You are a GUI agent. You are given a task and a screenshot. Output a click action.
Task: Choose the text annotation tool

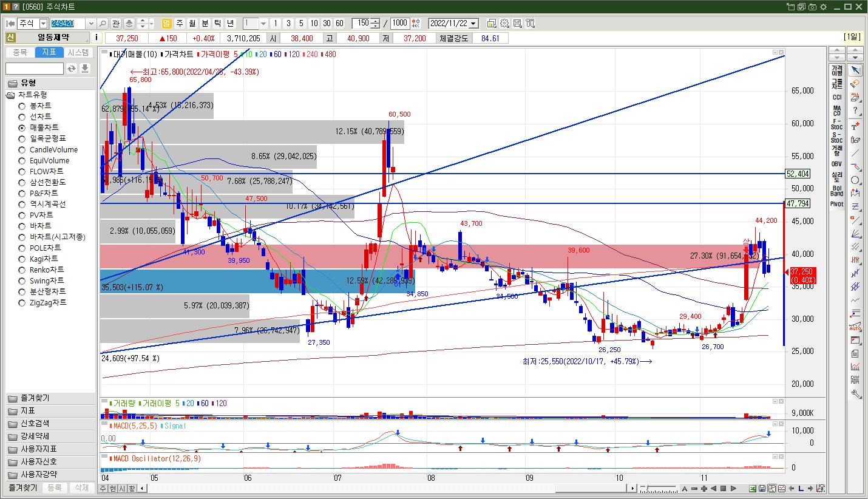pos(855,126)
